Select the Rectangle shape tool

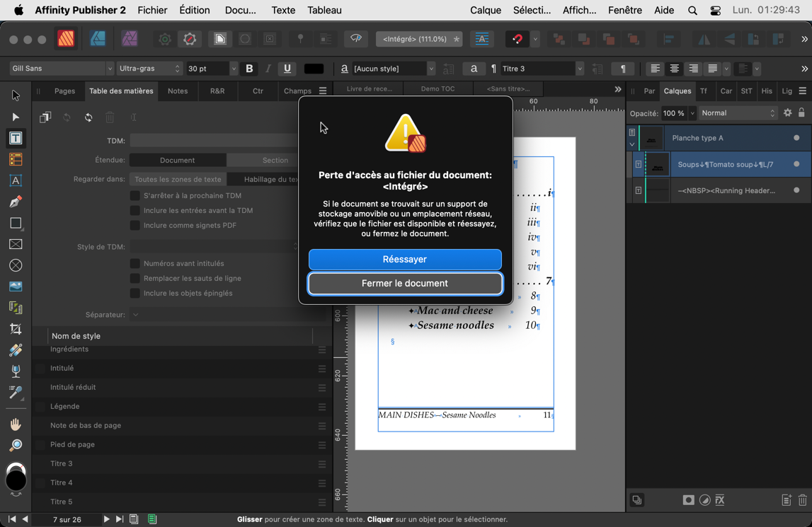(16, 223)
